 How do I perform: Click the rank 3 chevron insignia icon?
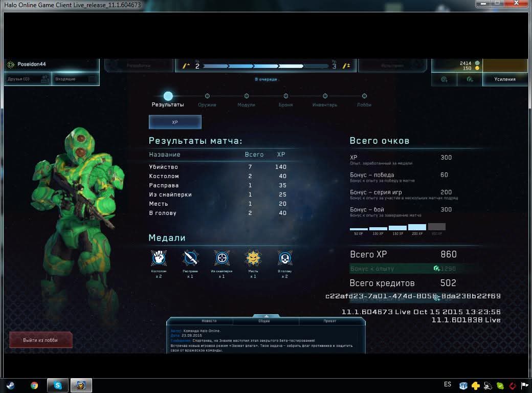pyautogui.click(x=346, y=66)
